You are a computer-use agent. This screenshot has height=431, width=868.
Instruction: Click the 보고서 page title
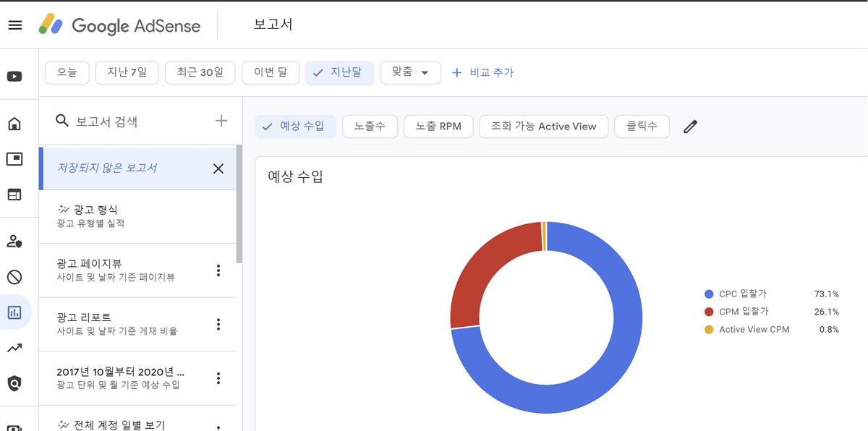click(273, 25)
